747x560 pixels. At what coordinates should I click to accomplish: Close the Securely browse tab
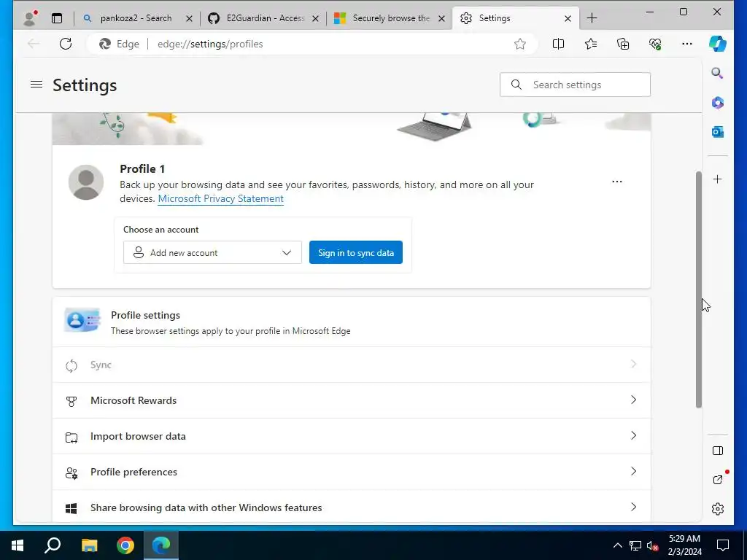point(441,18)
